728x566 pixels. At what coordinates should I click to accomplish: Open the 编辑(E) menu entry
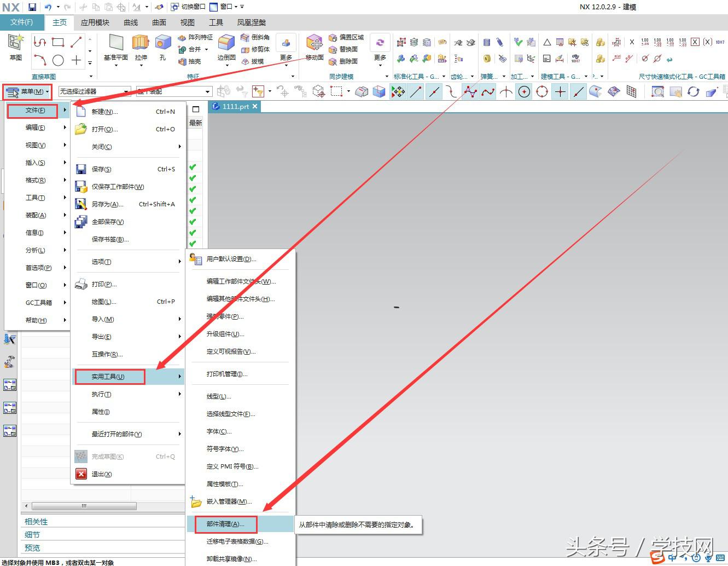[38, 128]
